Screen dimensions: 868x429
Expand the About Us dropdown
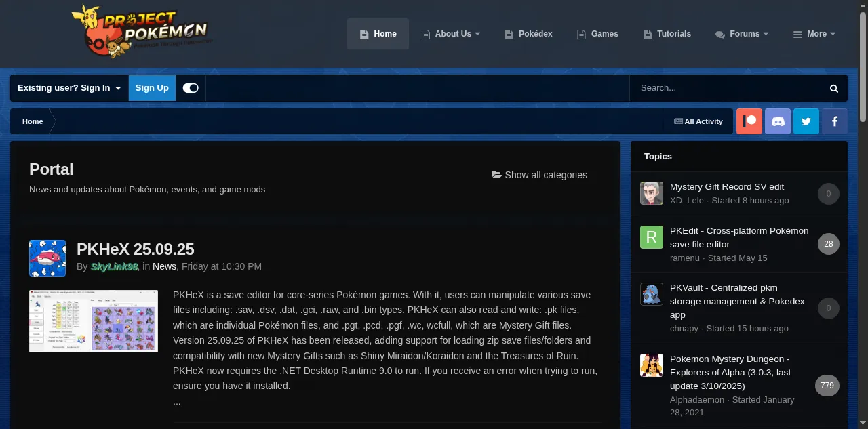451,34
